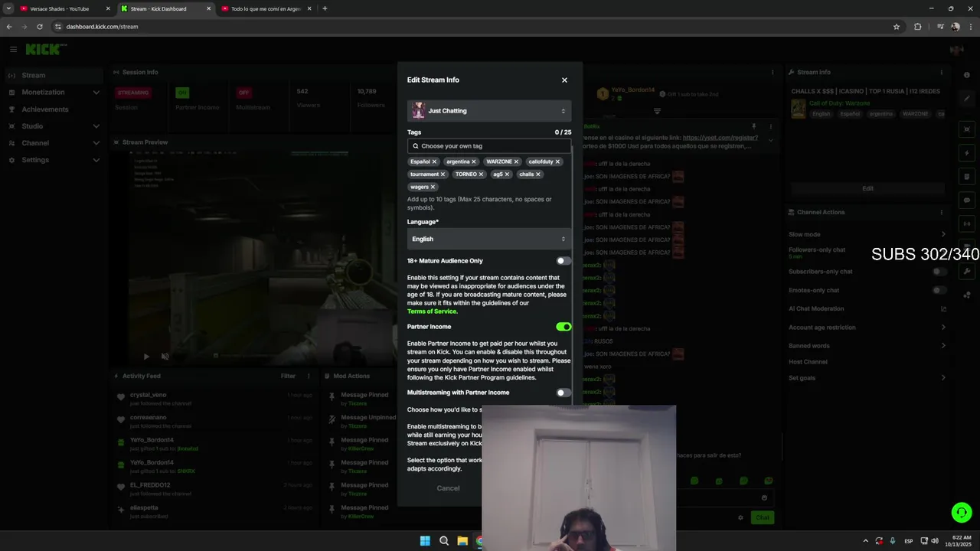Reload the page

[40, 27]
